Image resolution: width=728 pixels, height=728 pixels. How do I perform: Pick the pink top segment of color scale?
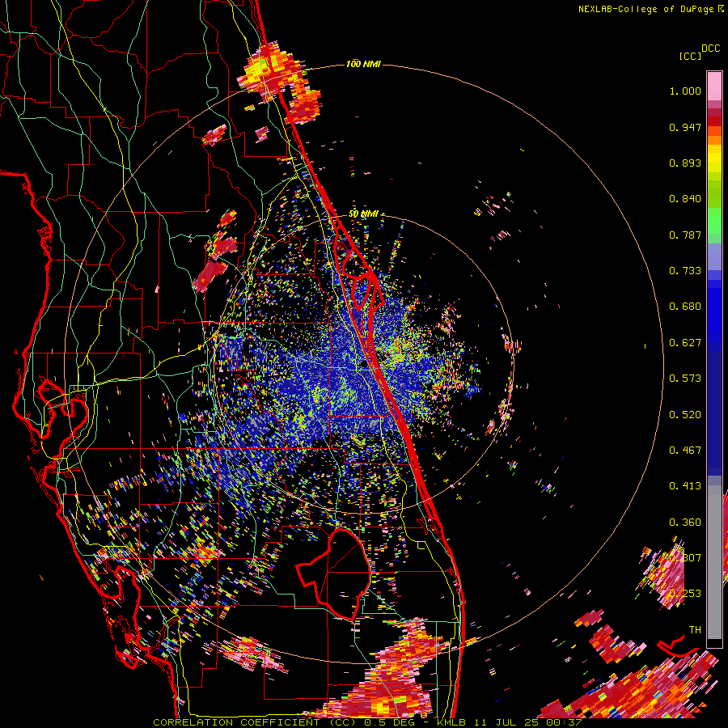(714, 86)
